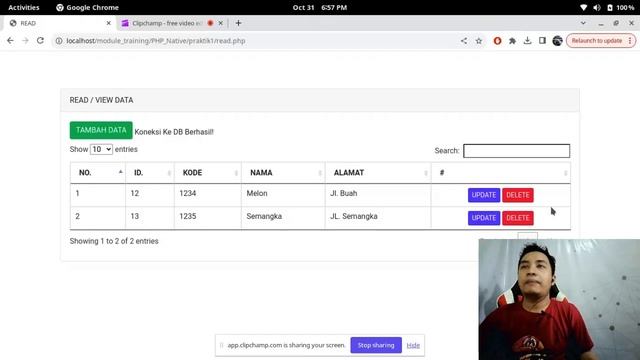The width and height of the screenshot is (640, 360).
Task: Click Relaunch to update button
Action: 600,41
